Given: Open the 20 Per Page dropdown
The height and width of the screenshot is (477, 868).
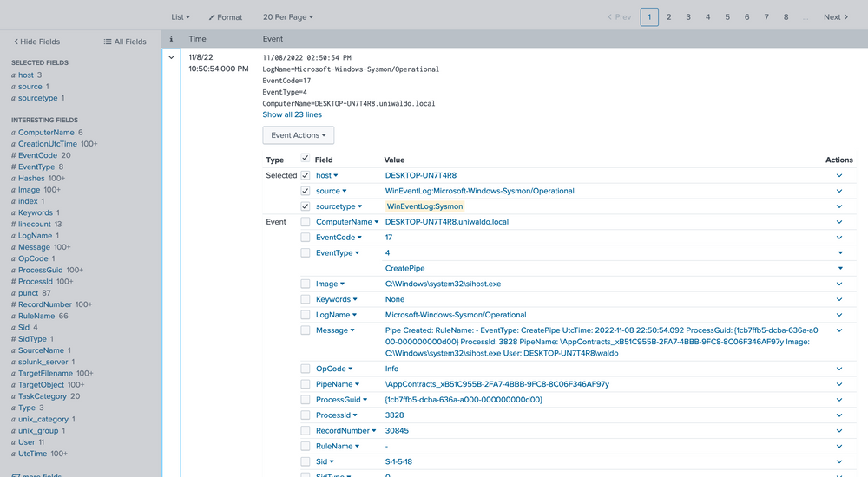Looking at the screenshot, I should [288, 16].
